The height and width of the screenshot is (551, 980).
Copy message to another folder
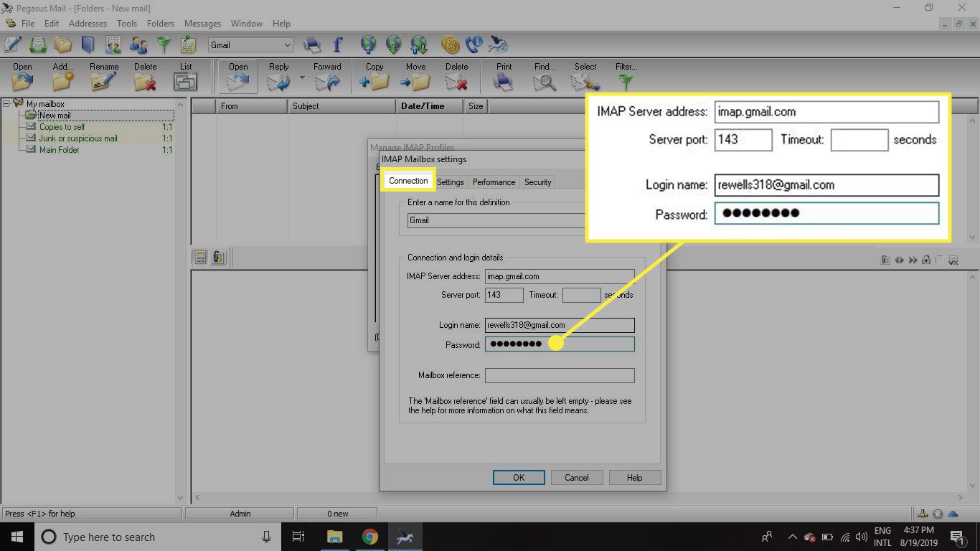(374, 76)
